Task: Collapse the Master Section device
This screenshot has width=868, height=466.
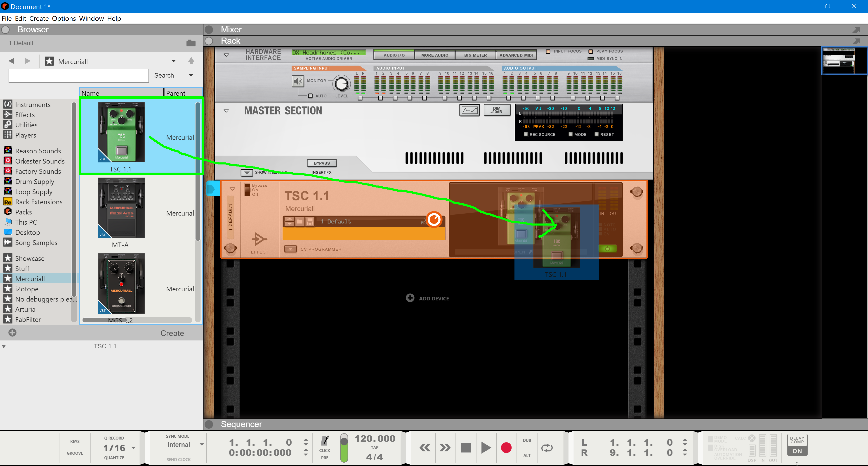Action: click(x=226, y=111)
